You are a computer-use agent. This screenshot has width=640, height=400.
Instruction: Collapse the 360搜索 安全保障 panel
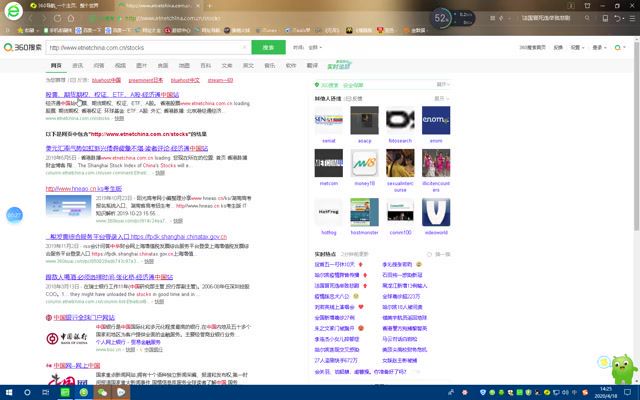pyautogui.click(x=443, y=84)
